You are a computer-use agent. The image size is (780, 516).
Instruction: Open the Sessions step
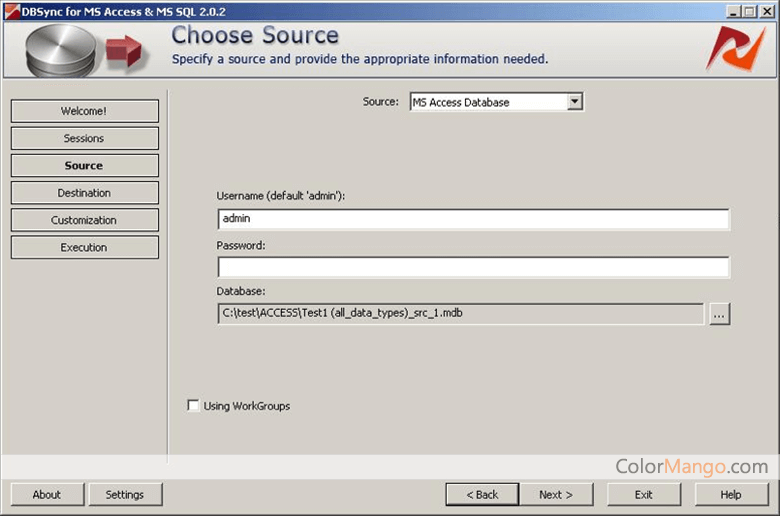pyautogui.click(x=85, y=138)
